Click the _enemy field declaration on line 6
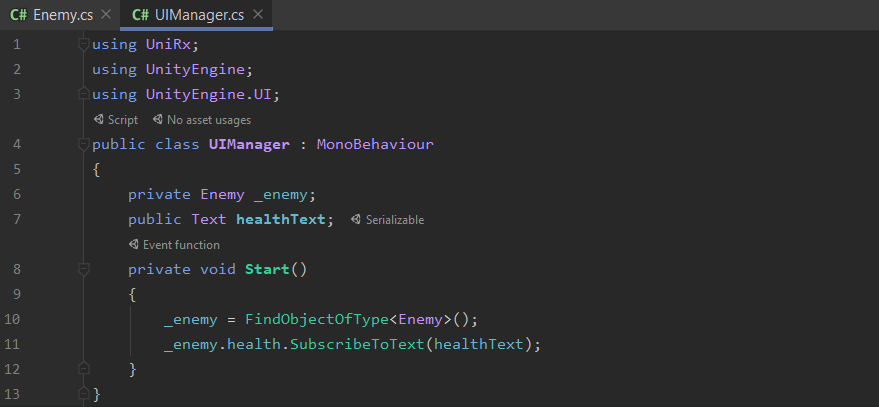This screenshot has height=407, width=879. pos(281,195)
